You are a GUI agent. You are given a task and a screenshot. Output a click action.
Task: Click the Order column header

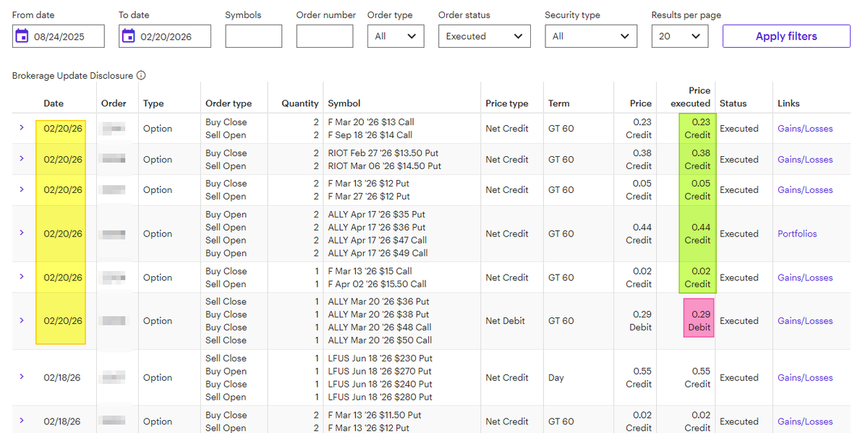(114, 103)
